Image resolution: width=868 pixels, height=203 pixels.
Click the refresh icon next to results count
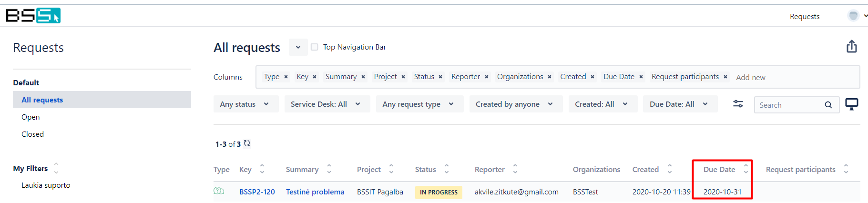point(247,143)
